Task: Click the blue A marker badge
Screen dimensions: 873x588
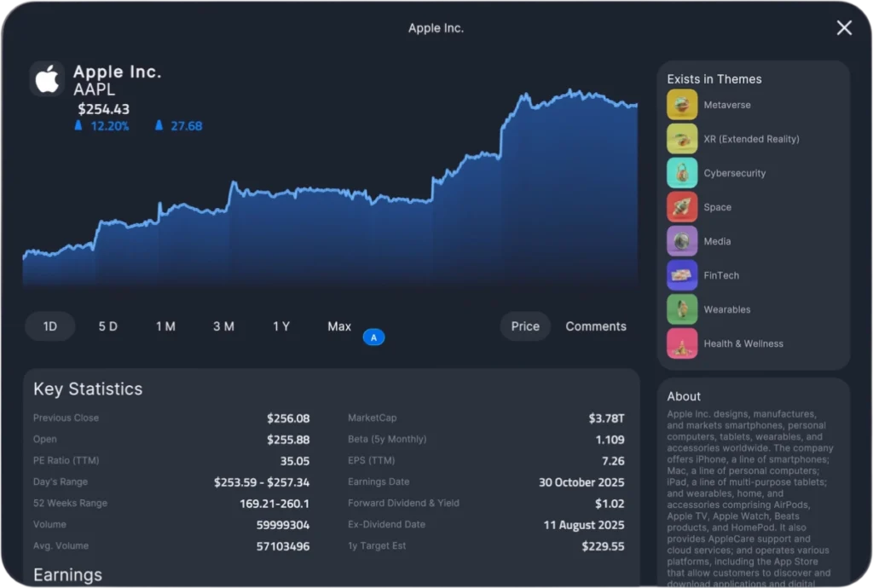Action: [373, 337]
